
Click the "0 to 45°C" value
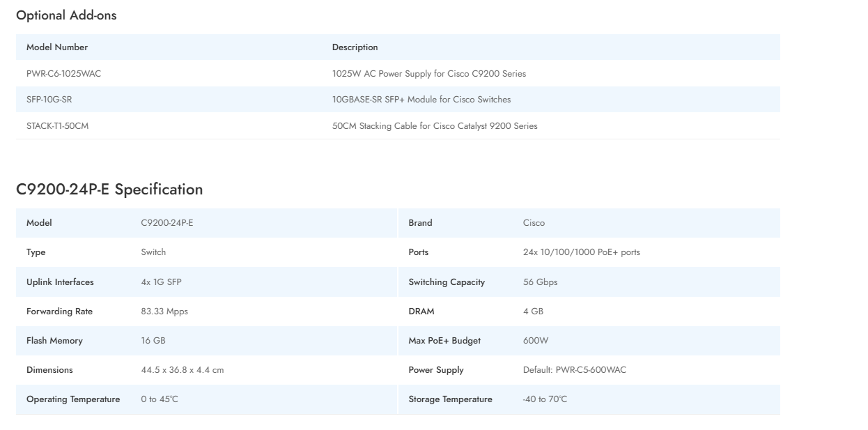pos(160,399)
